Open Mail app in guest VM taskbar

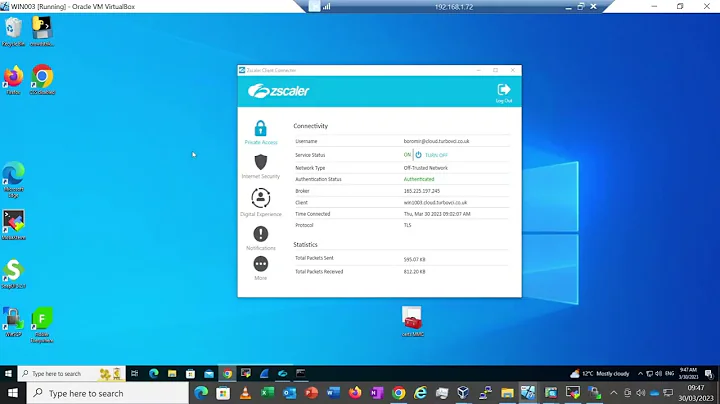point(209,373)
